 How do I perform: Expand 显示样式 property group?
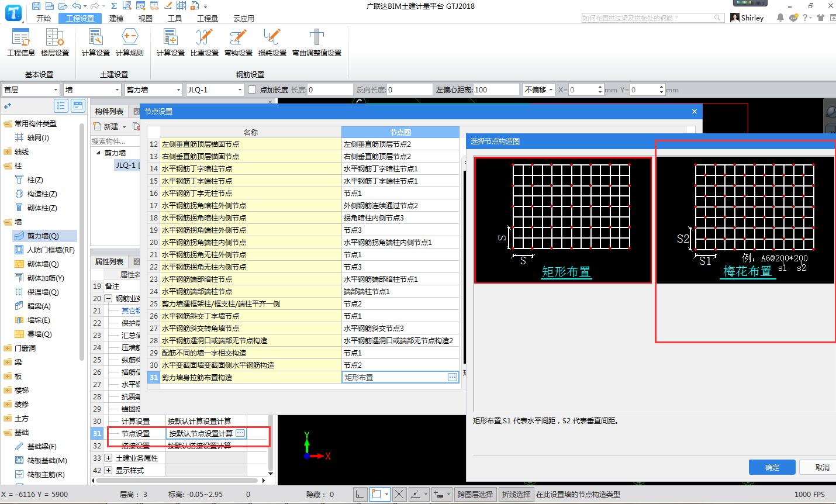108,470
